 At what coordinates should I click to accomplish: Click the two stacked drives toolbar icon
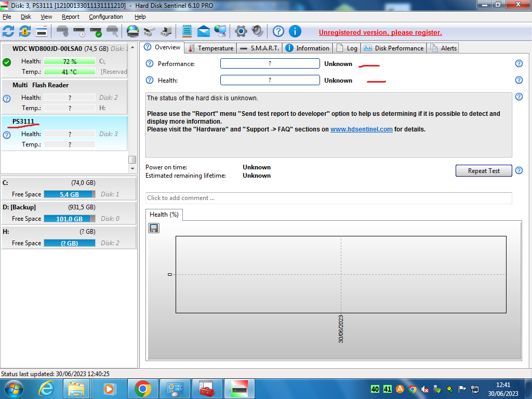coord(149,31)
